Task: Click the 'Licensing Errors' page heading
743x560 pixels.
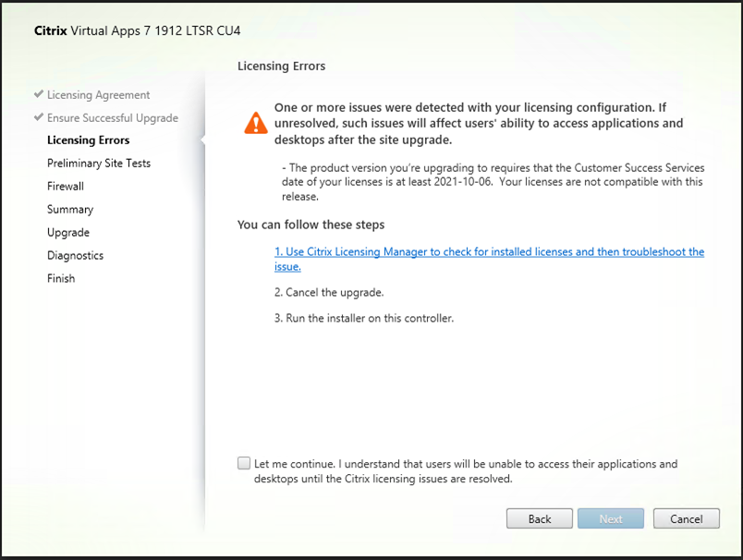Action: [282, 66]
